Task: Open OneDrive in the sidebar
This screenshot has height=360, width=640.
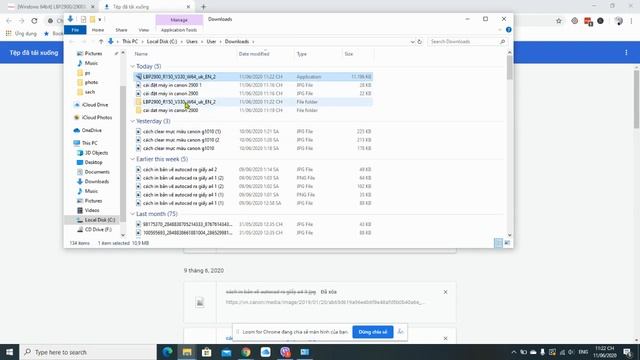Action: 91,130
